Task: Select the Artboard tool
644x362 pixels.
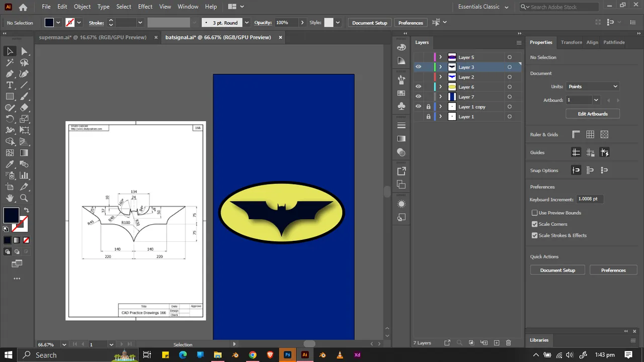Action: (x=10, y=187)
